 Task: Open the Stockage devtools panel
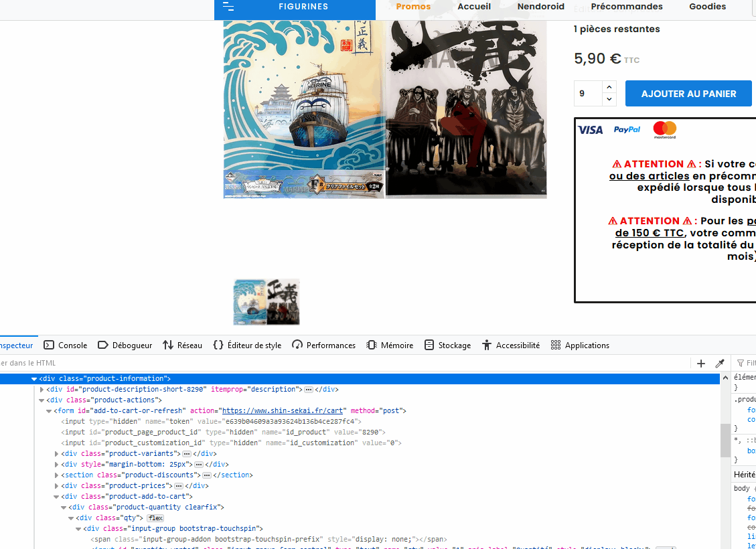(447, 345)
